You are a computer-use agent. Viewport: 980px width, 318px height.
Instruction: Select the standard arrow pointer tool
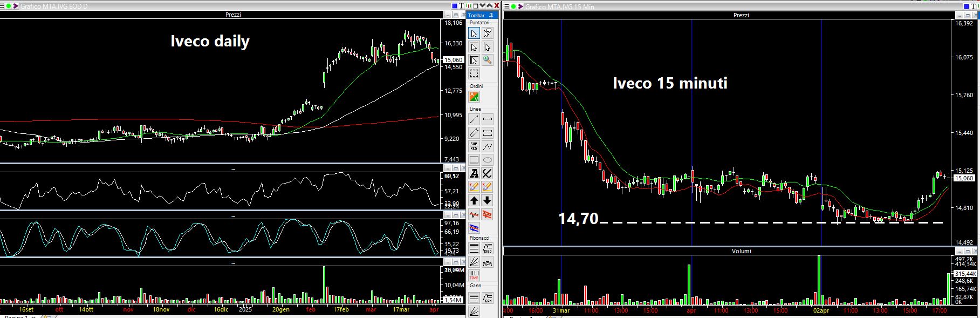pos(474,33)
